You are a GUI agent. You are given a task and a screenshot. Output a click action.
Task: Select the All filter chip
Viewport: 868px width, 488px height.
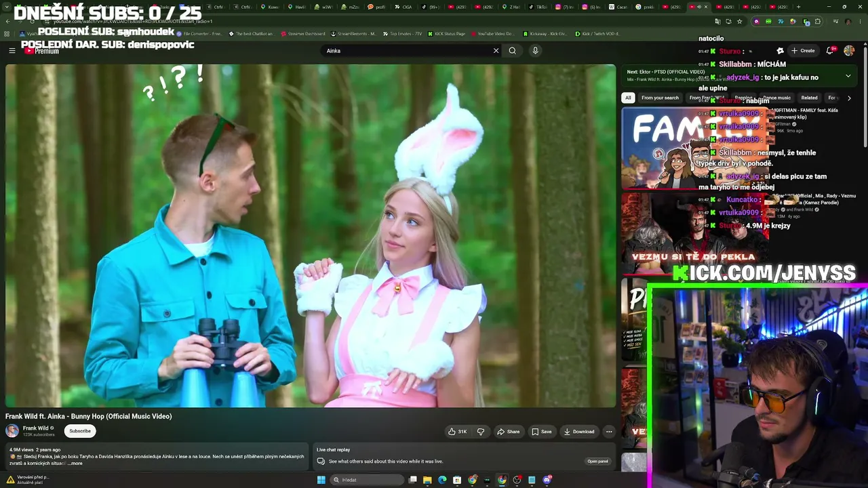[x=628, y=98]
